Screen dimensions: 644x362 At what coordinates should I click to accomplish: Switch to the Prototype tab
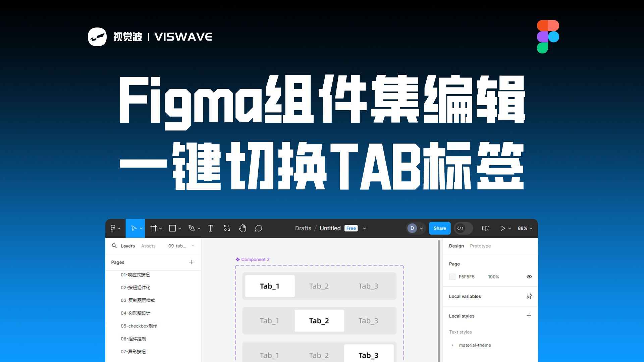click(x=480, y=246)
